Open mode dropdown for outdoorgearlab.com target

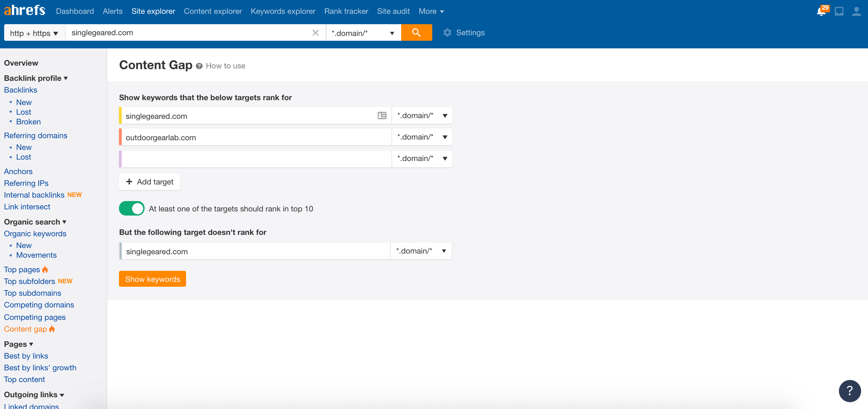[422, 137]
